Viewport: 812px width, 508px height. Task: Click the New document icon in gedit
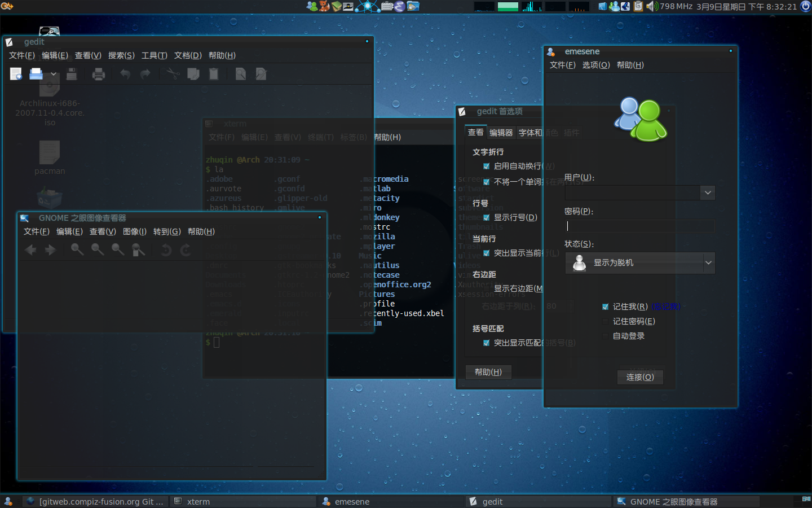16,74
